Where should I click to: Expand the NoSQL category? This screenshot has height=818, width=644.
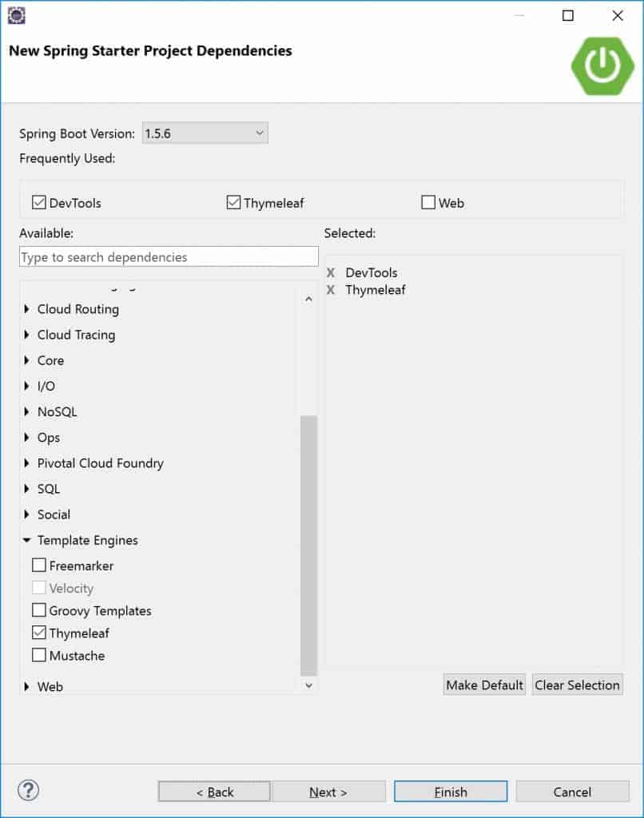(x=26, y=411)
